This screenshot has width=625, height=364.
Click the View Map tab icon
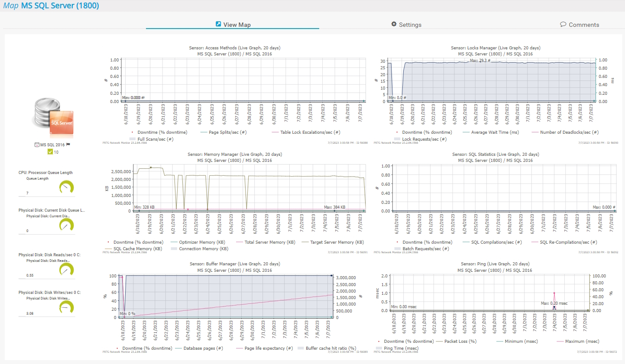point(218,24)
